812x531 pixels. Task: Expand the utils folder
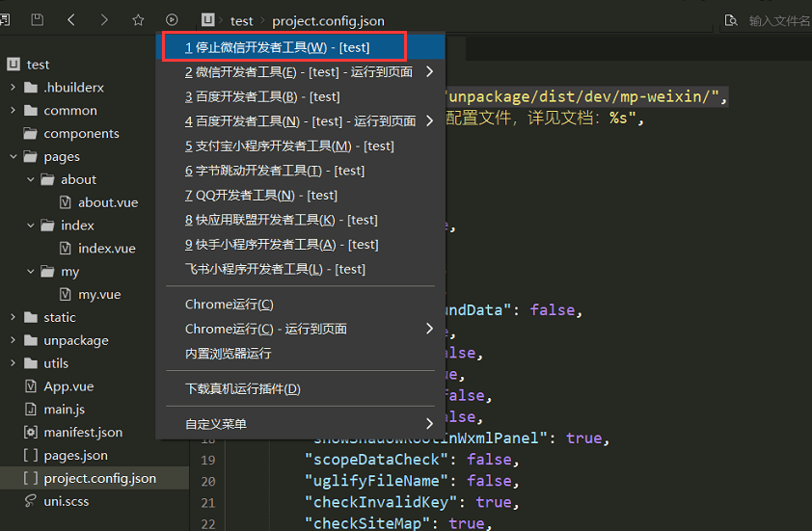click(13, 363)
